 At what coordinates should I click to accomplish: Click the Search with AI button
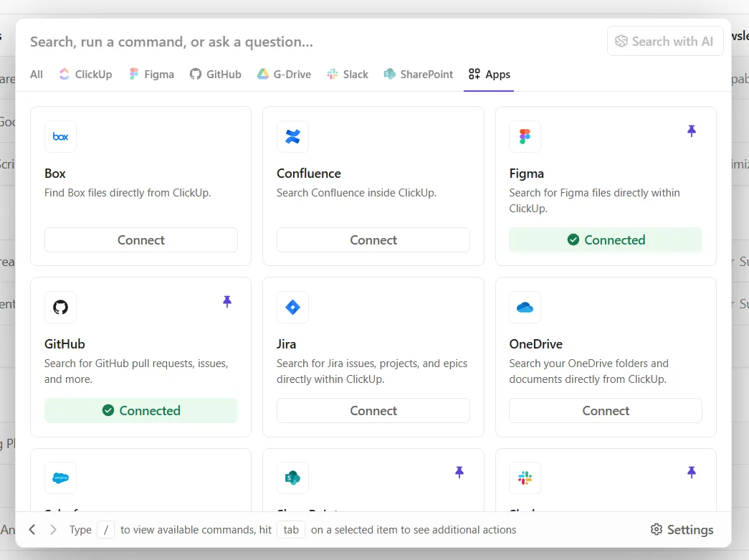pos(665,41)
